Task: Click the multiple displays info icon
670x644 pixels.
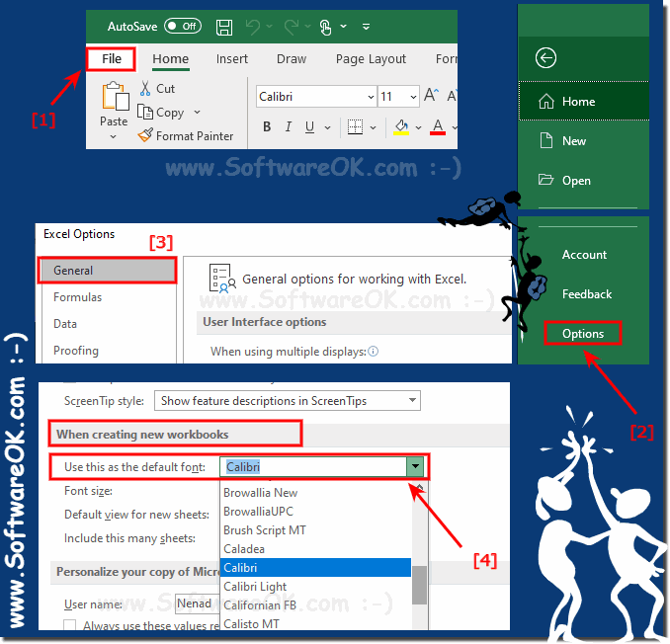Action: 373,351
